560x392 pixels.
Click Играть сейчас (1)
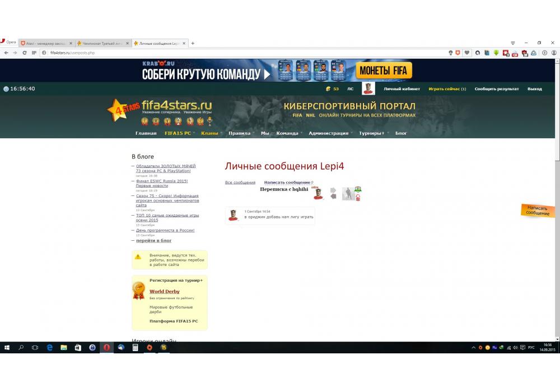click(x=447, y=89)
